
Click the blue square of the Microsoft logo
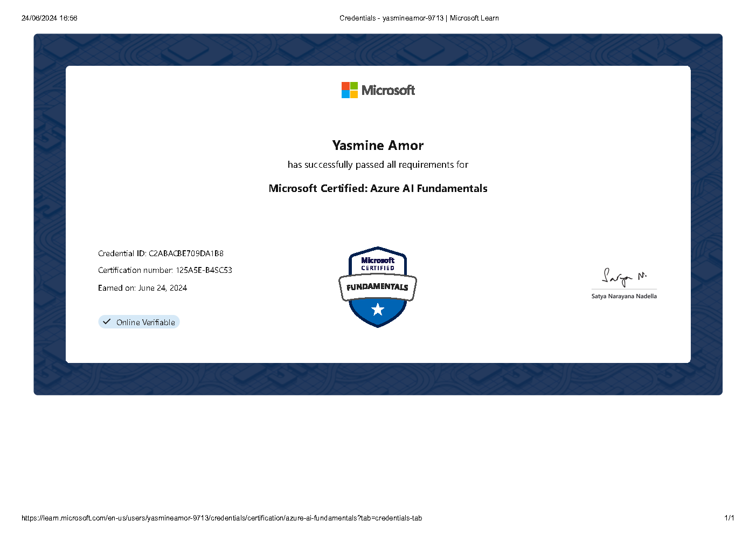345,94
